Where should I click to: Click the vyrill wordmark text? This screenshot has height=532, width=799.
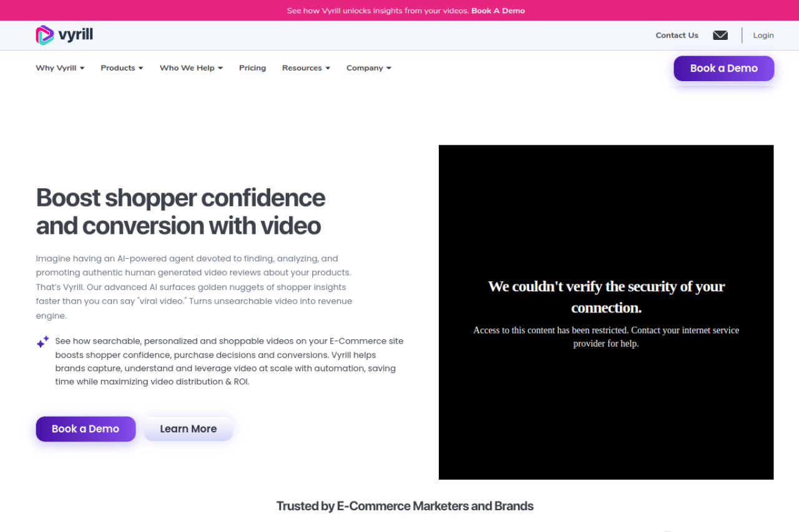[76, 35]
